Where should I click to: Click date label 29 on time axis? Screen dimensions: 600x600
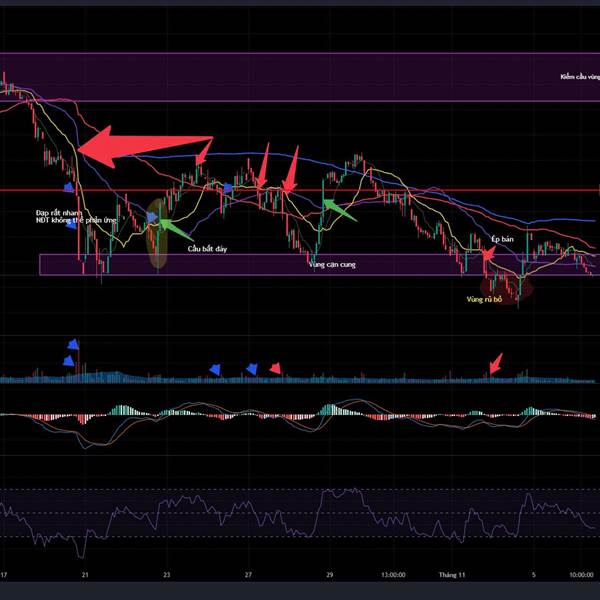click(x=329, y=575)
